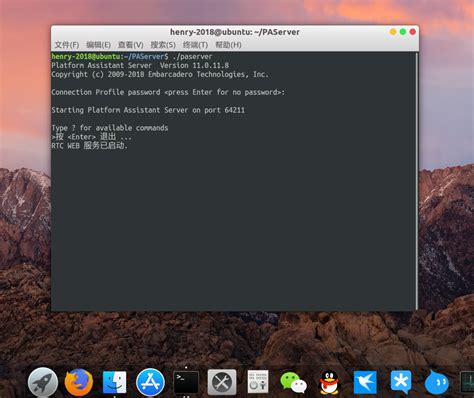Open the blue swallow bird app icon
474x398 pixels.
(x=365, y=382)
